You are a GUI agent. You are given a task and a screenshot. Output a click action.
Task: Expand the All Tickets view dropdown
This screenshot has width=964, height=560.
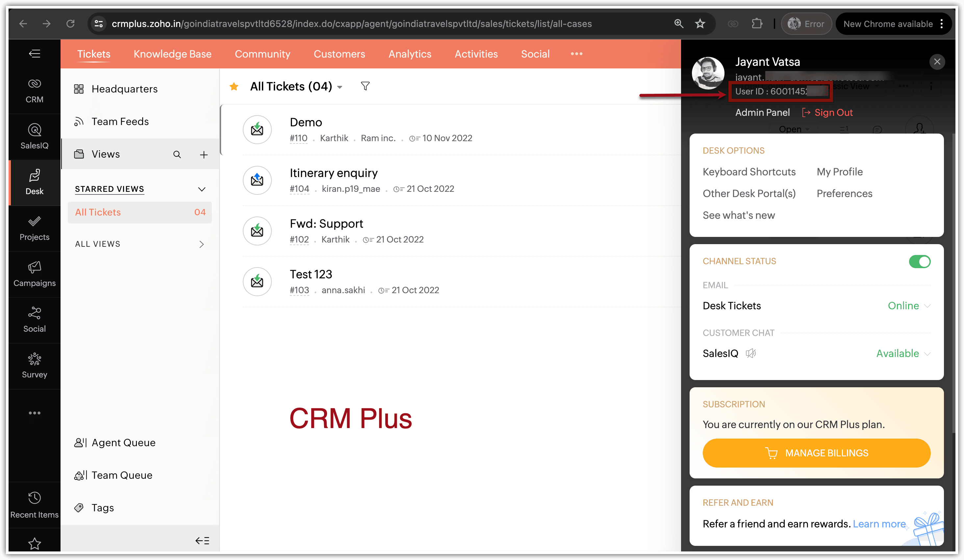pos(339,87)
